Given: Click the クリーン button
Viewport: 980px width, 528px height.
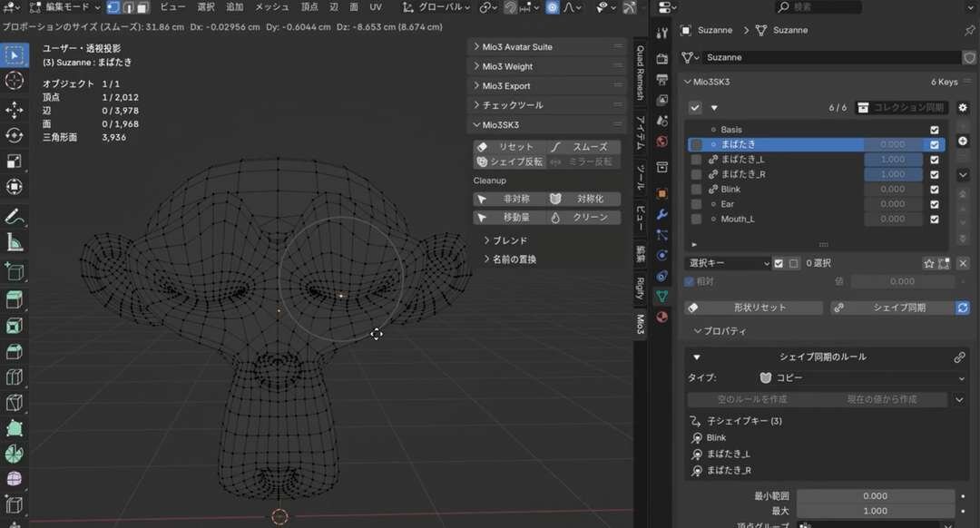Looking at the screenshot, I should coord(584,218).
